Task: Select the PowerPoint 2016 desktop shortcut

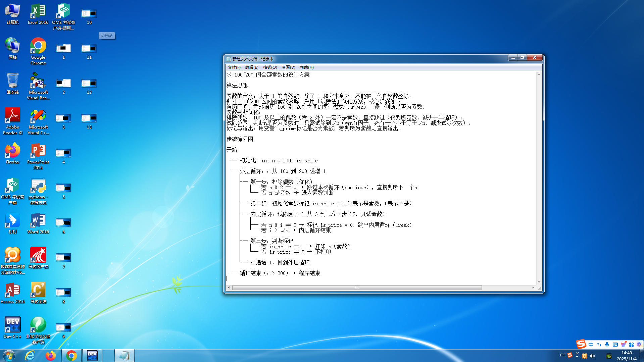Action: [x=38, y=156]
